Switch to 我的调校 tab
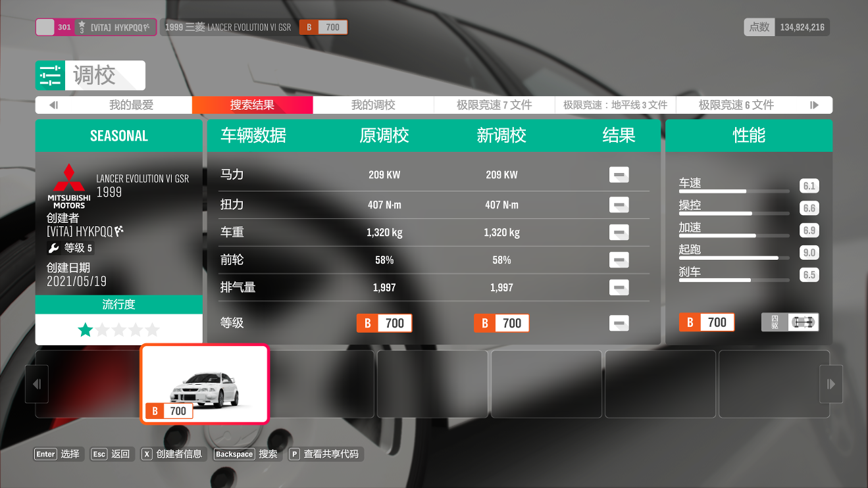Screen dimensions: 868x488 coord(373,105)
